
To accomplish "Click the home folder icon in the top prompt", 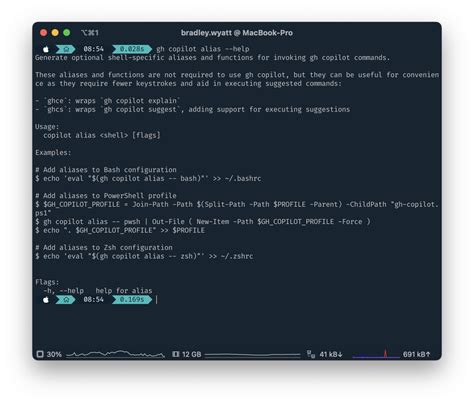I will coord(66,49).
